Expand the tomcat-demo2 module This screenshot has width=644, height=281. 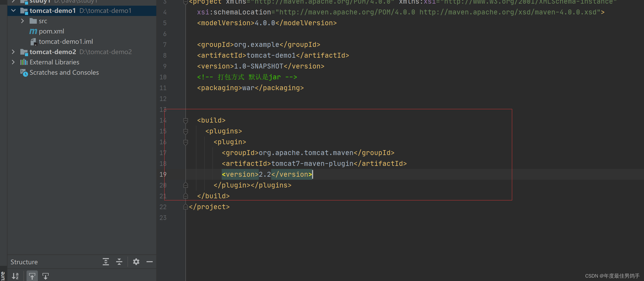pos(13,52)
